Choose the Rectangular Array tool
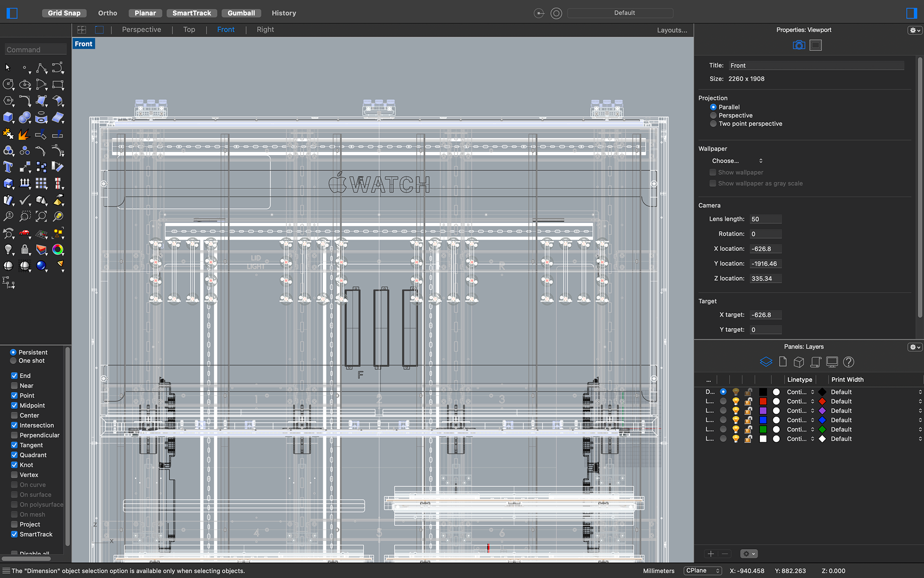924x578 pixels. (41, 183)
